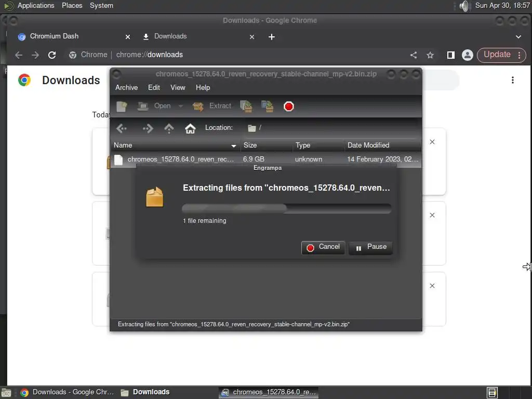The height and width of the screenshot is (399, 532).
Task: Open the System menu in top panel
Action: click(x=101, y=5)
